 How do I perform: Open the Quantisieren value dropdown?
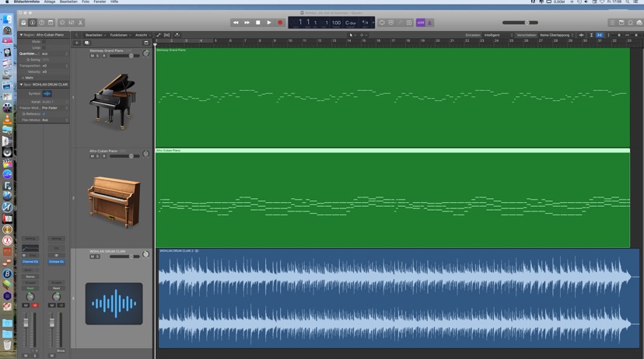55,54
